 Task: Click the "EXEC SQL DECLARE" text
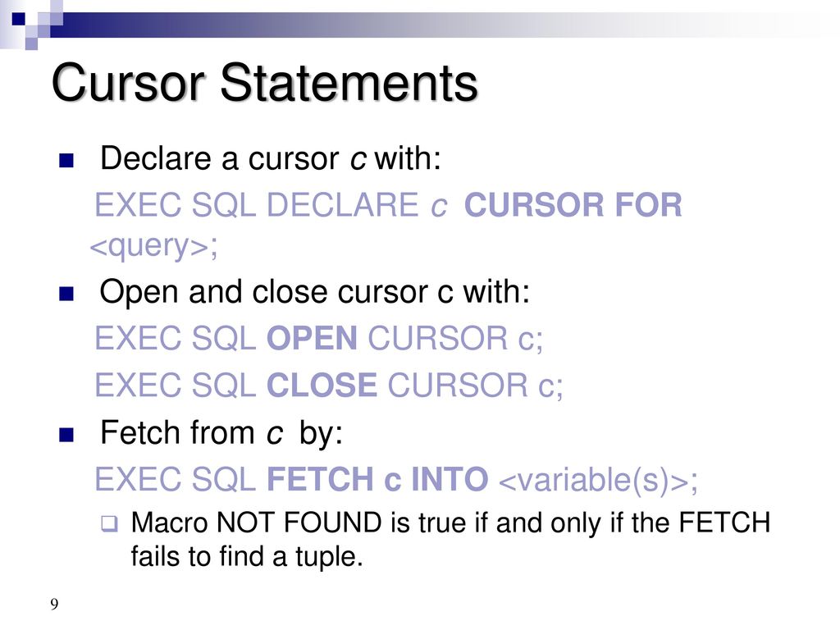(257, 204)
